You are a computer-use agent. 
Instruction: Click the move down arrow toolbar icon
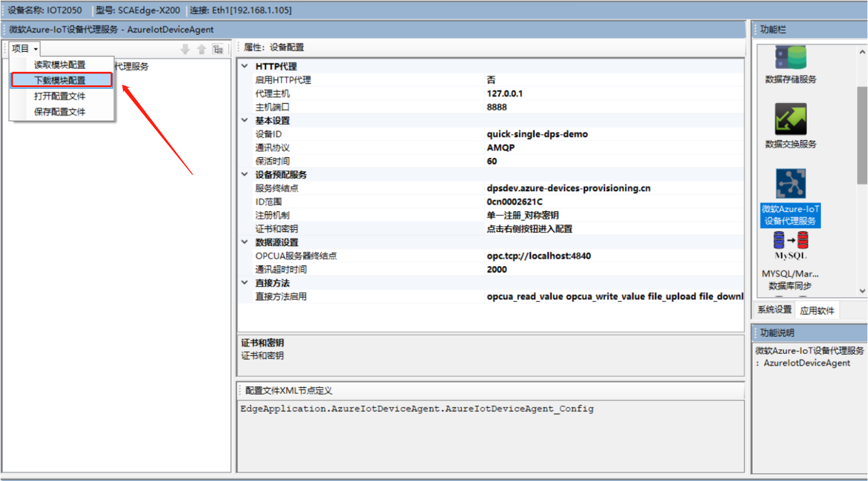185,49
